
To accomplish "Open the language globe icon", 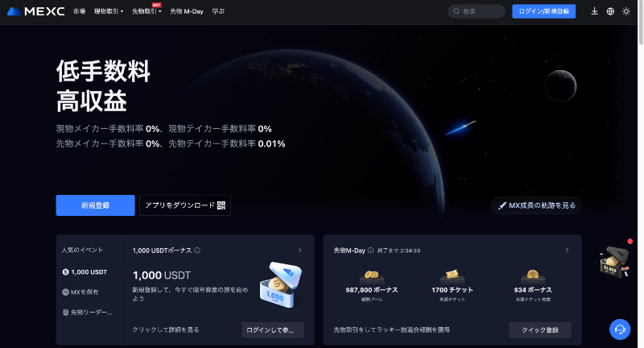I will pyautogui.click(x=610, y=11).
